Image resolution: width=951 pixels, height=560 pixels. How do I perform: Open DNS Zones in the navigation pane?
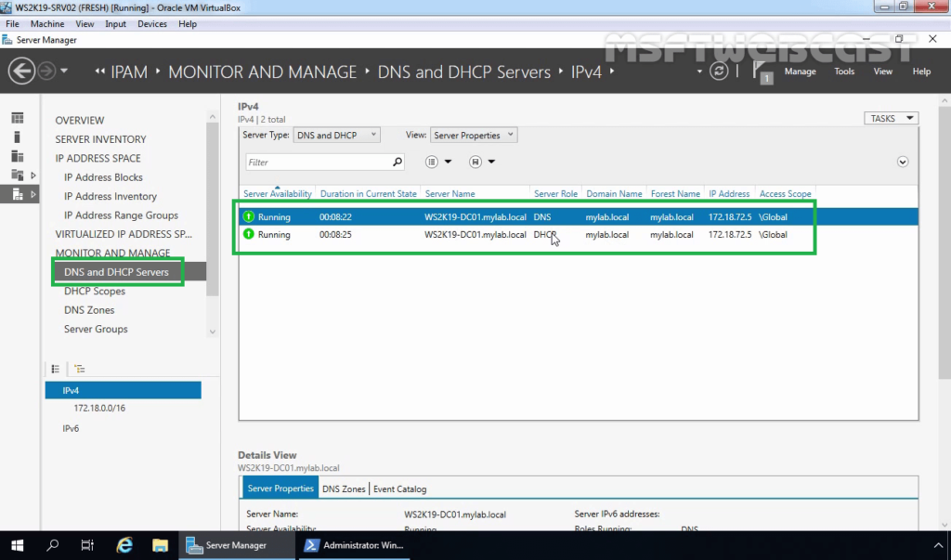[89, 309]
